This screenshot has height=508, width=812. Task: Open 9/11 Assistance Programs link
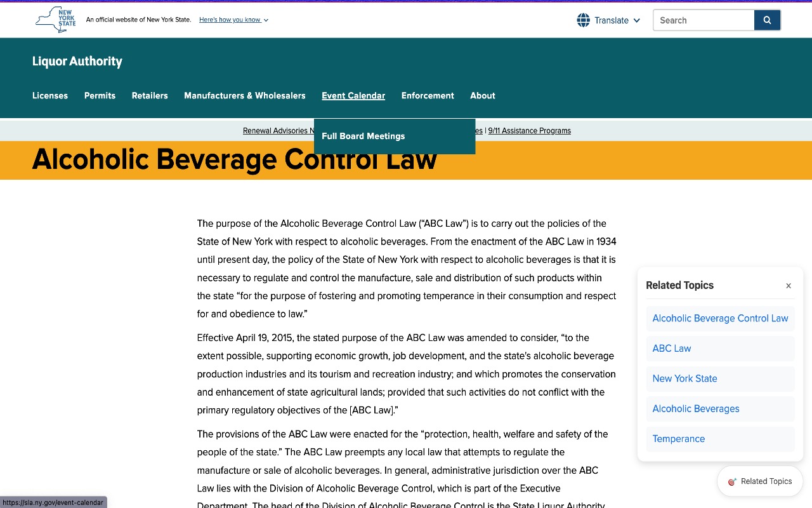point(530,131)
